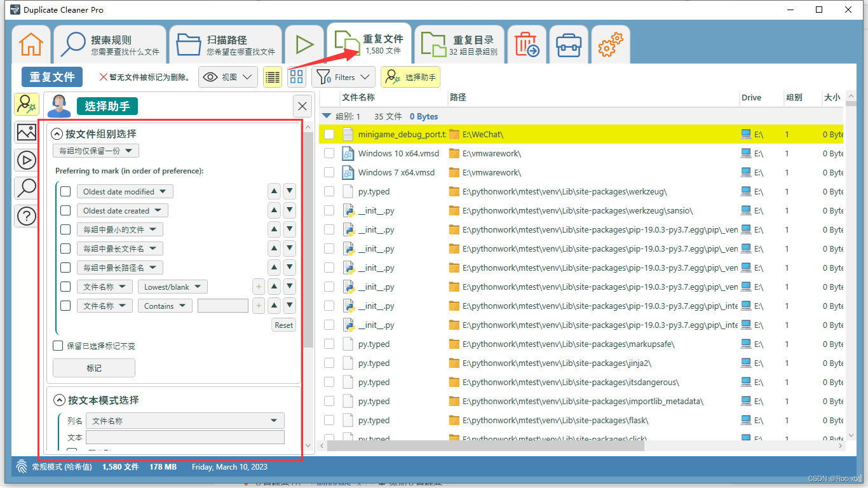
Task: Open the 视图 view dropdown
Action: (228, 77)
